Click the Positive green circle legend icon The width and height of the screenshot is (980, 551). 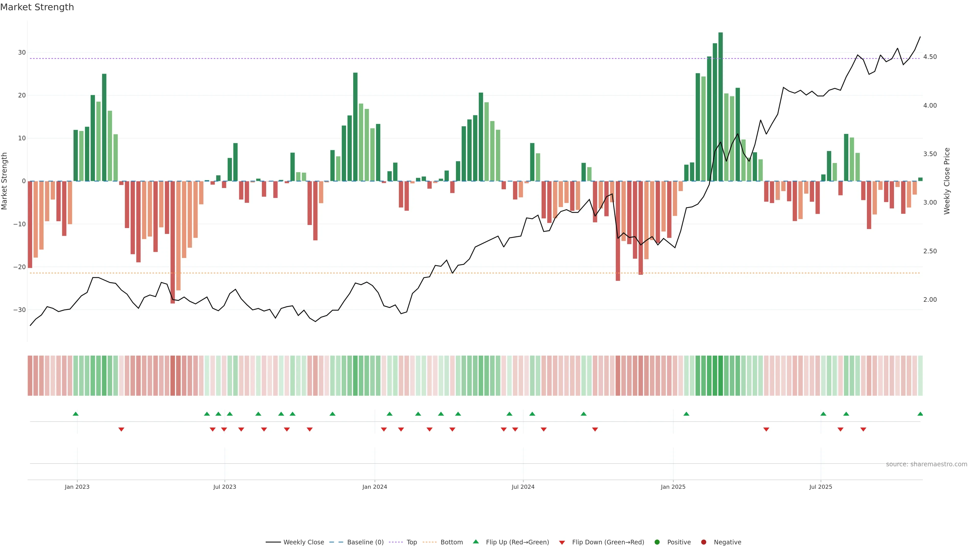(x=657, y=542)
